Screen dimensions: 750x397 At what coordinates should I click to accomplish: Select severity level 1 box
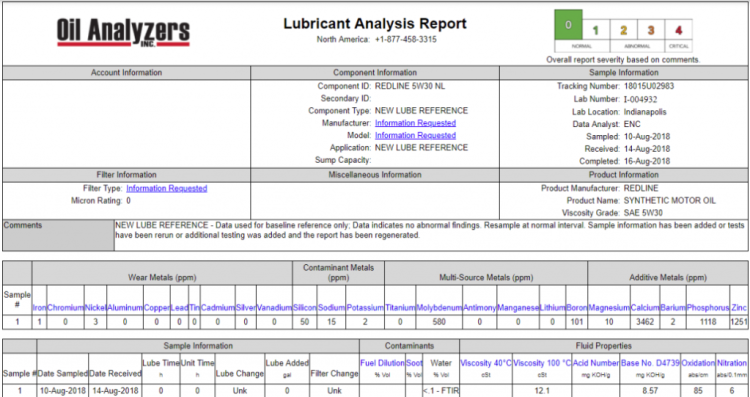[596, 31]
